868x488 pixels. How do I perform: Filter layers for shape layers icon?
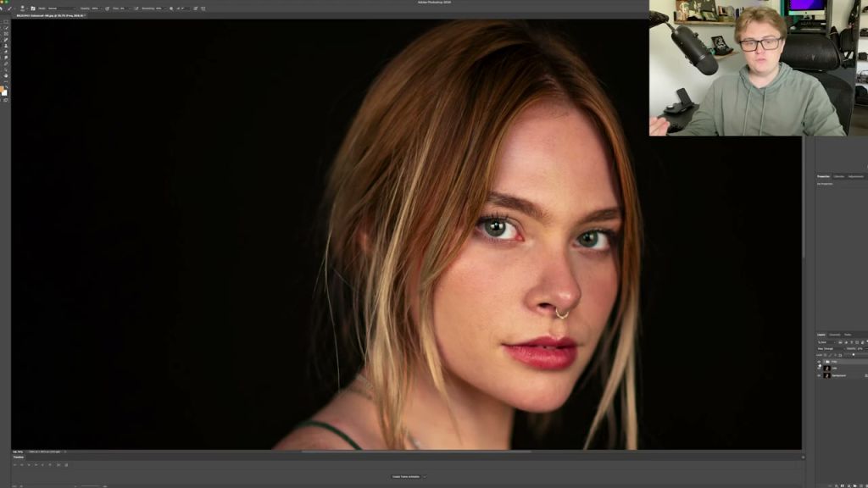[857, 342]
